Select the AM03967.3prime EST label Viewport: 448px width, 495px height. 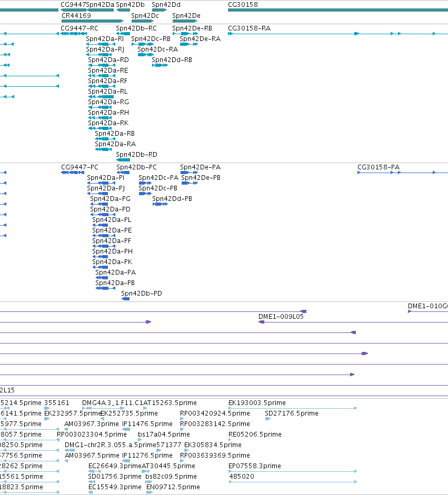tap(91, 423)
